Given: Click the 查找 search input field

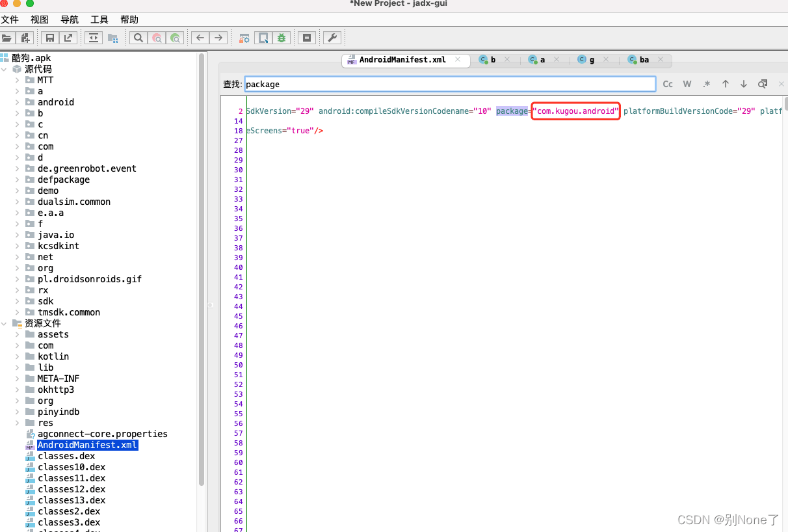Looking at the screenshot, I should click(449, 84).
